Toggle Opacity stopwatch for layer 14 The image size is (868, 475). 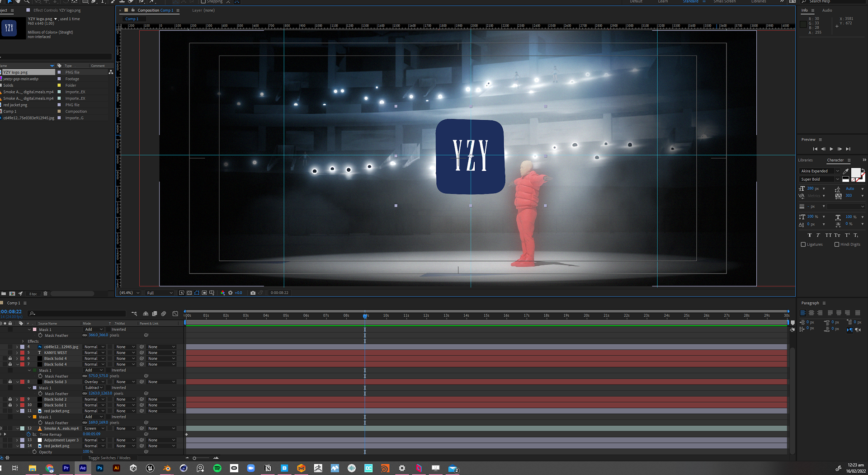[x=34, y=452]
